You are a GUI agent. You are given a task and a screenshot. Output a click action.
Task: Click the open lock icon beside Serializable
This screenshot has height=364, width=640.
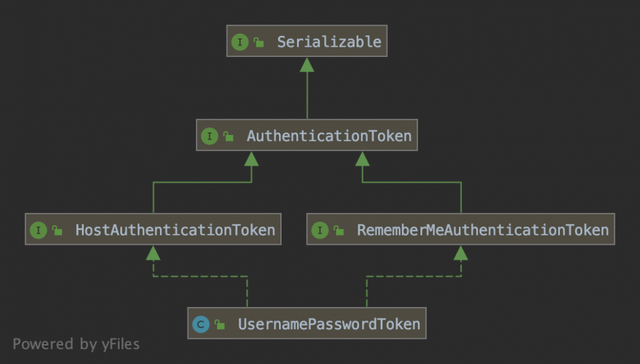tap(259, 43)
